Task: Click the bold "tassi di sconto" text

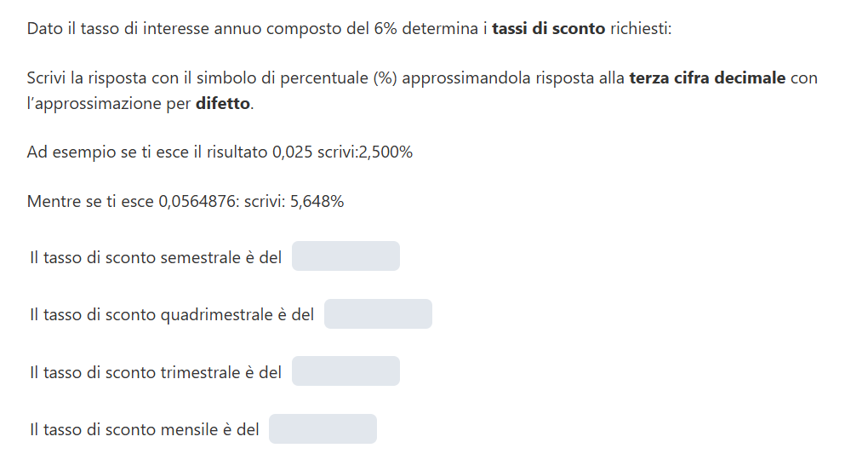Action: [549, 29]
